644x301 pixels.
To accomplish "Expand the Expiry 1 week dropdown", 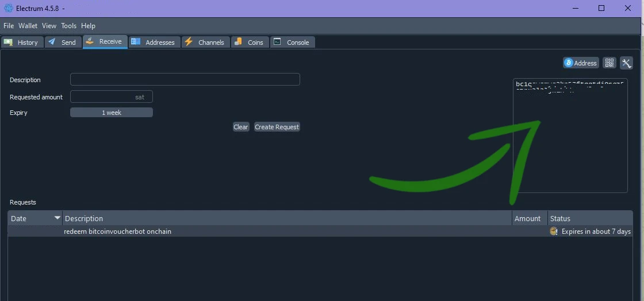I will [x=111, y=113].
